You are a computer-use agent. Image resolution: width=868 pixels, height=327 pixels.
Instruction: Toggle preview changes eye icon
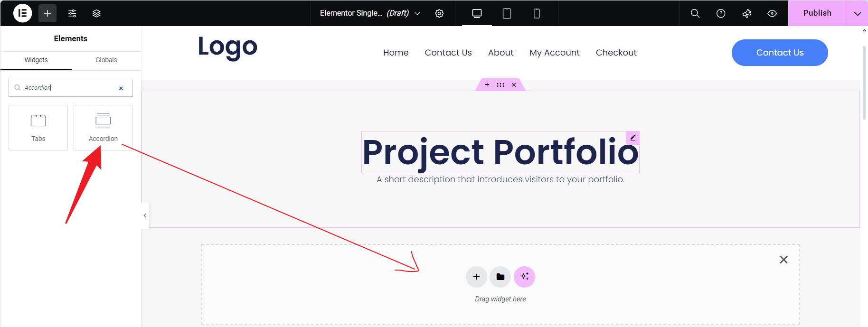point(772,13)
